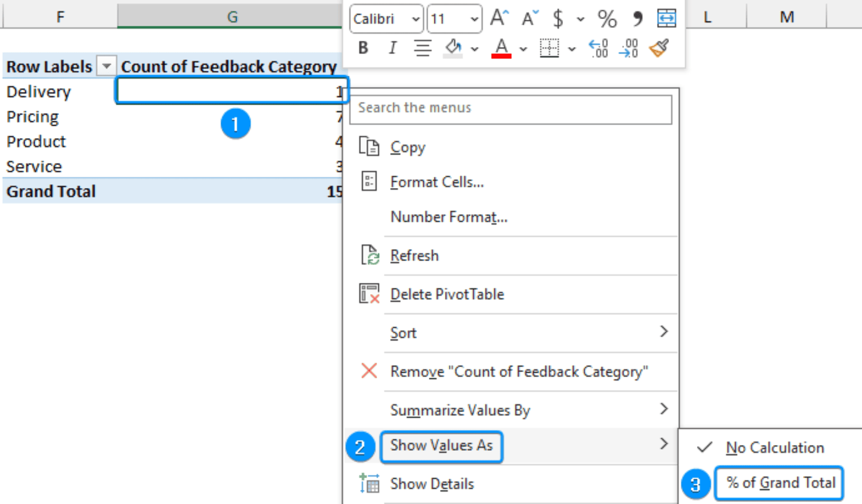Image resolution: width=862 pixels, height=504 pixels.
Task: Toggle bold formatting
Action: point(363,48)
